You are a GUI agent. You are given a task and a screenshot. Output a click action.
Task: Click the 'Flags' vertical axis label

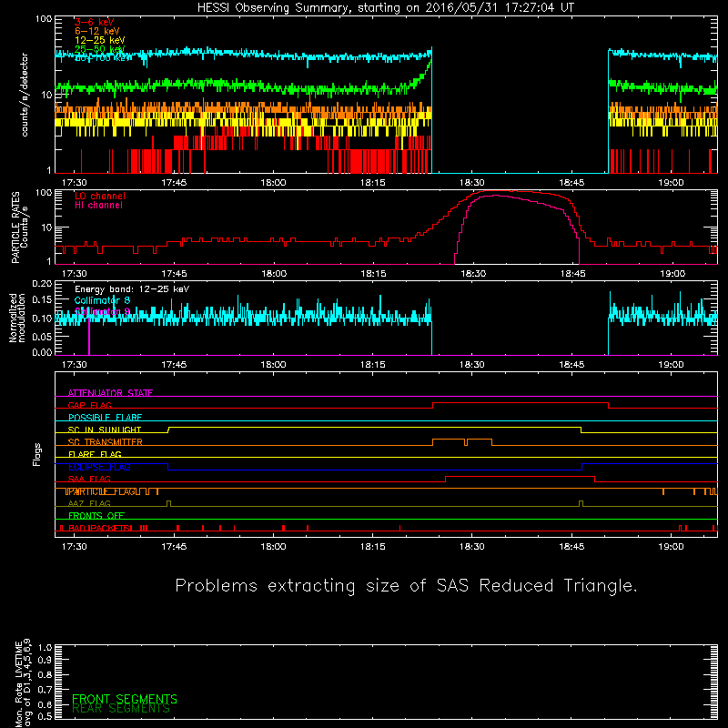coord(37,454)
